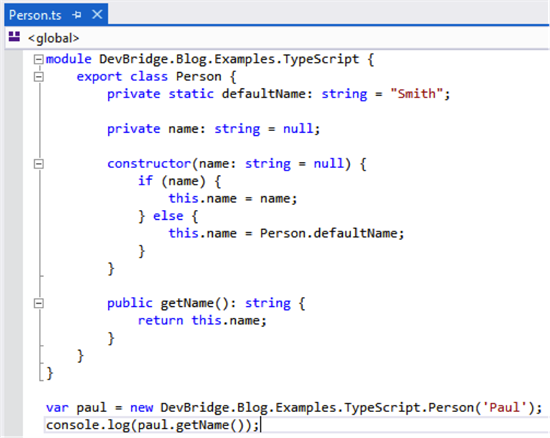Click private name field declaration
The height and width of the screenshot is (438, 550).
point(213,129)
